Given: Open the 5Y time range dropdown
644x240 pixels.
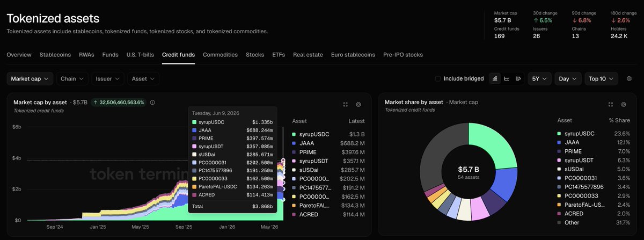Looking at the screenshot, I should 539,78.
